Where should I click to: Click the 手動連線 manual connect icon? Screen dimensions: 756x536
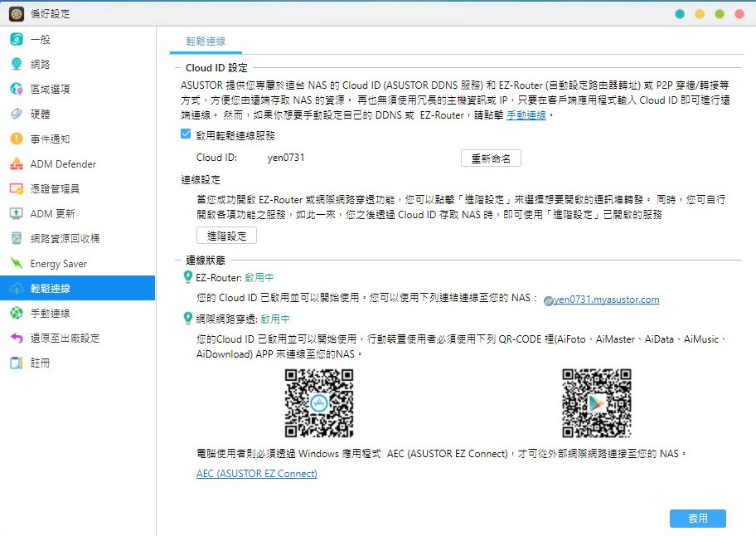17,313
